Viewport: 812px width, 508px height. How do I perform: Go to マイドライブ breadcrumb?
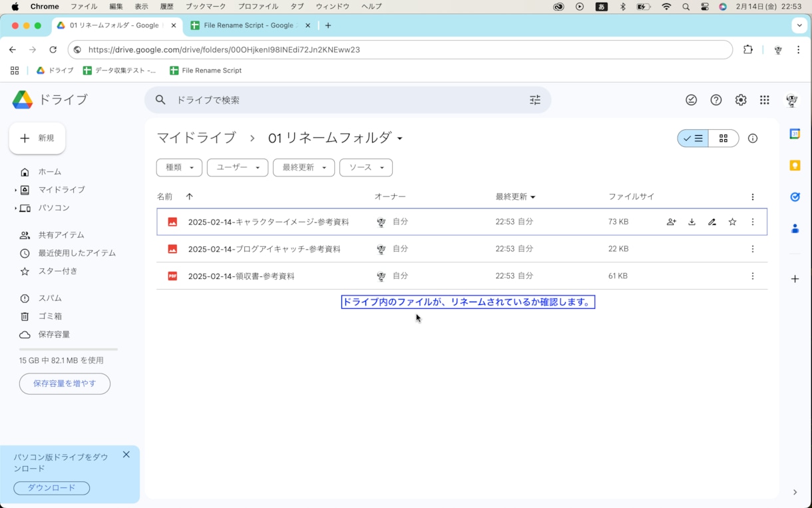click(x=196, y=138)
